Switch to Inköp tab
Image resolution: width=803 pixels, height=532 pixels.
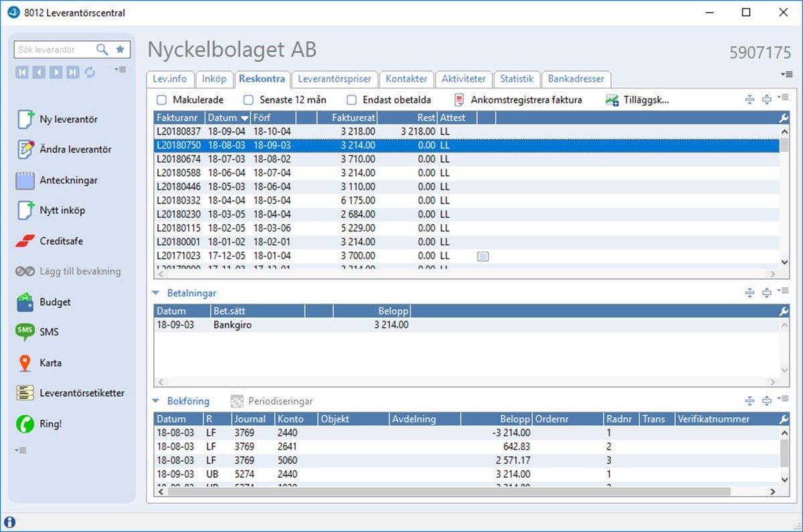[214, 79]
